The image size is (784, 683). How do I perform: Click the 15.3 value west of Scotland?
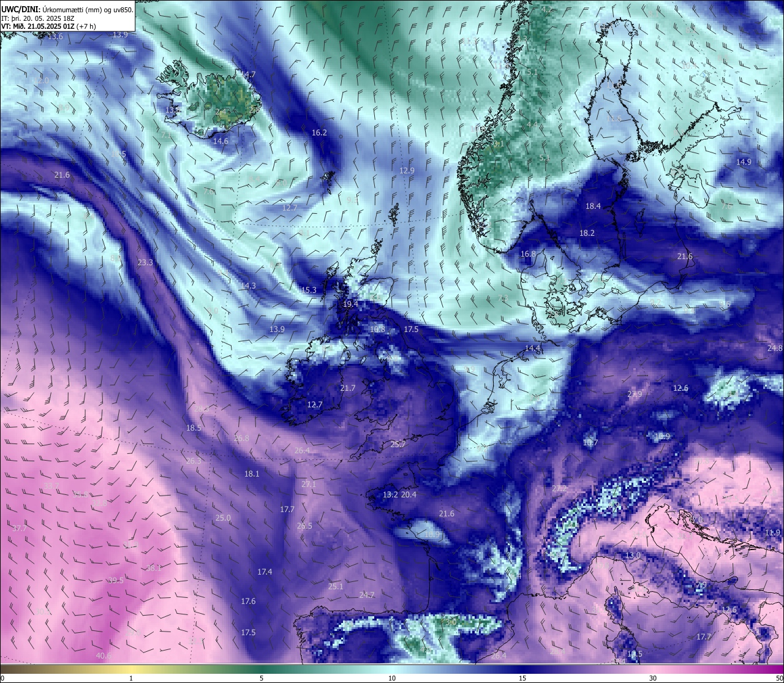coord(309,290)
